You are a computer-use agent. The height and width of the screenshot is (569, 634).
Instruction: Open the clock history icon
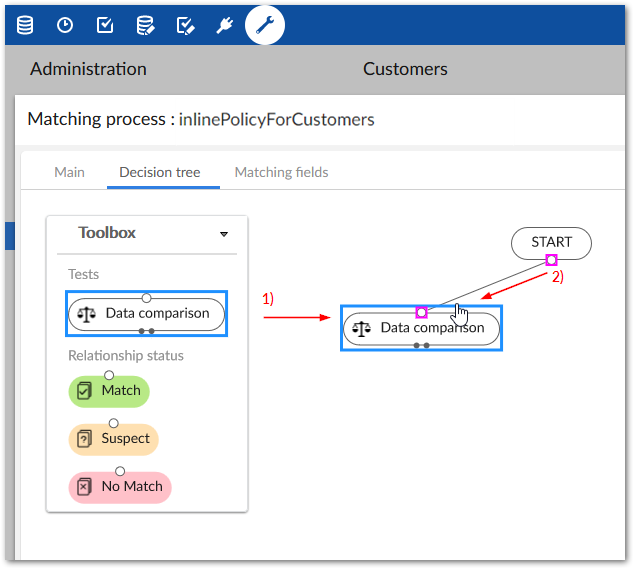[65, 25]
